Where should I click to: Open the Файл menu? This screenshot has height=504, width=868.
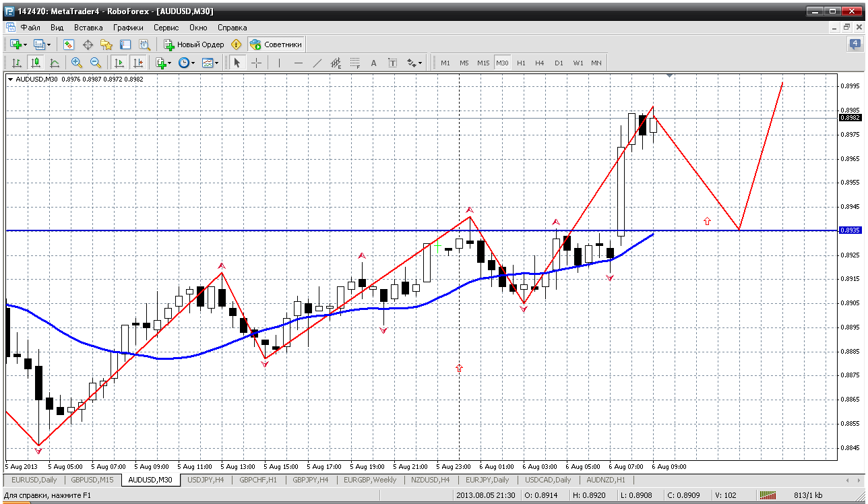tap(30, 28)
